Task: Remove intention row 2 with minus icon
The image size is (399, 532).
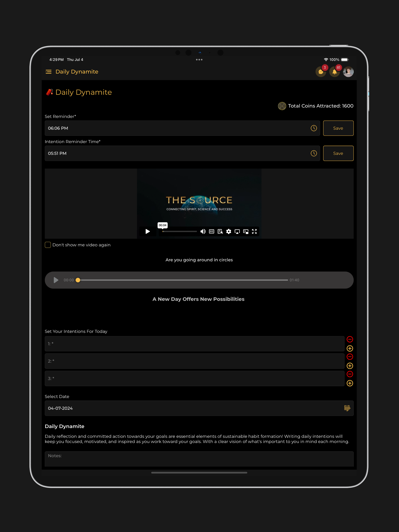Action: (x=350, y=357)
